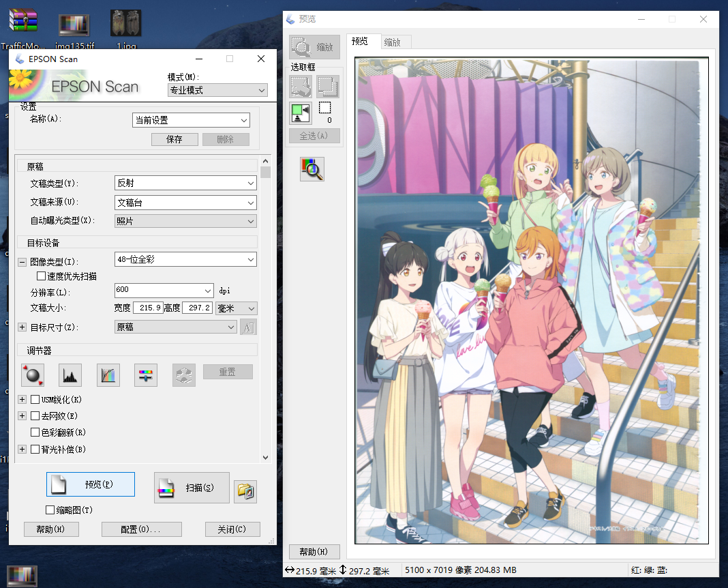Open the 模式 专业模式 dropdown
The width and height of the screenshot is (728, 588).
[x=217, y=90]
